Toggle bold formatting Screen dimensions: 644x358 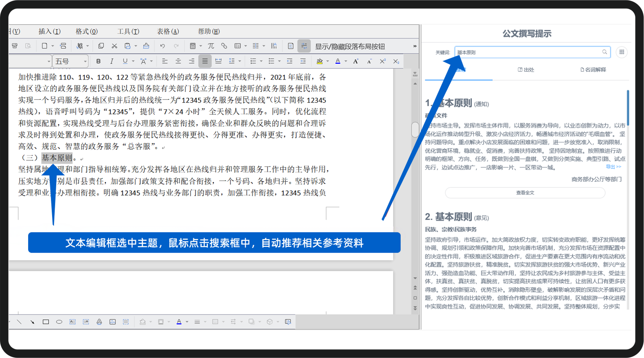(x=98, y=61)
